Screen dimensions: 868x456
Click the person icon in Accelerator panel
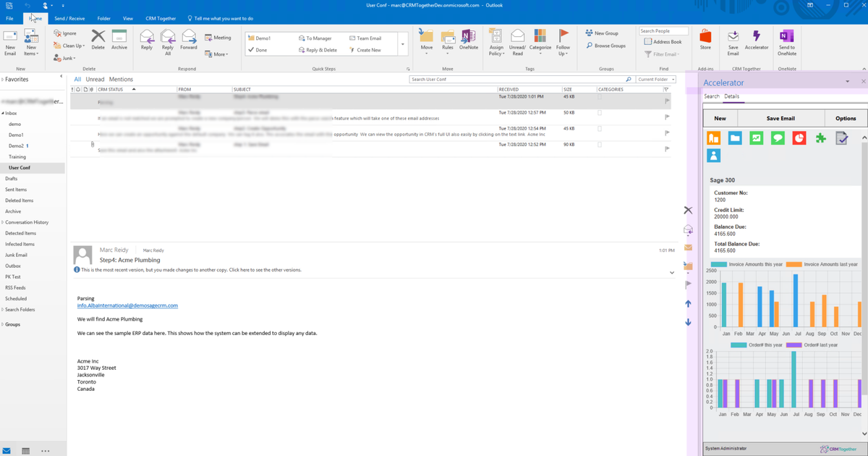click(714, 154)
